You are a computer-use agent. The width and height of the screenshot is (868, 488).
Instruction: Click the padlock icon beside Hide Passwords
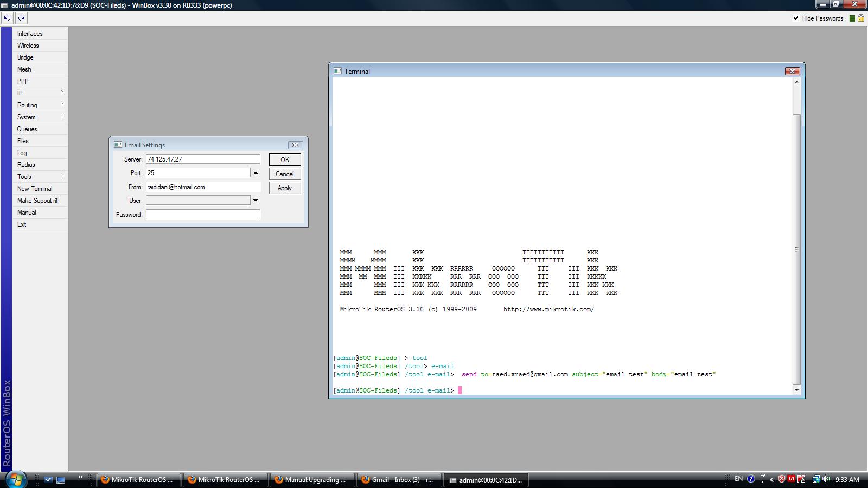(x=860, y=18)
